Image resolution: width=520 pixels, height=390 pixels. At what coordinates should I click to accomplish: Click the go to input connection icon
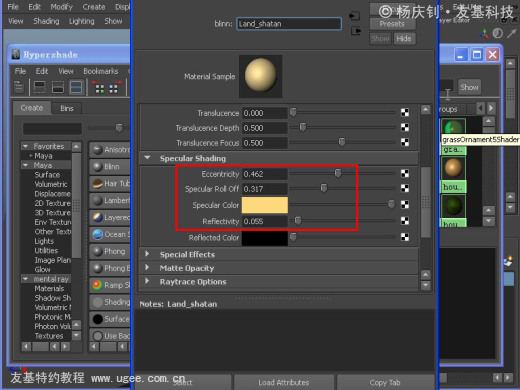355,16
